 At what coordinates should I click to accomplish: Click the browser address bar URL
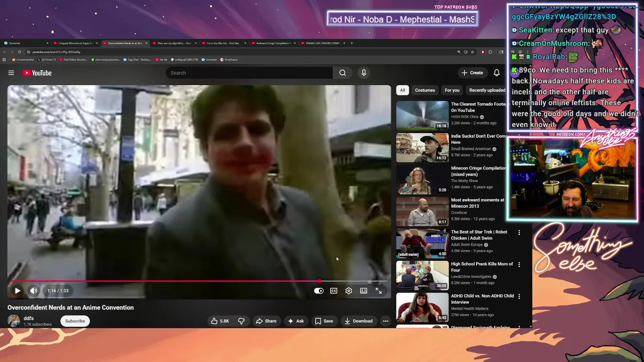[x=56, y=52]
